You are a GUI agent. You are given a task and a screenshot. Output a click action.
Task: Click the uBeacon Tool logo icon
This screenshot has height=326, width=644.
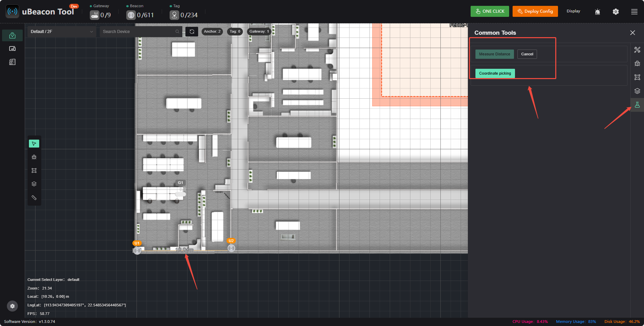(x=12, y=11)
